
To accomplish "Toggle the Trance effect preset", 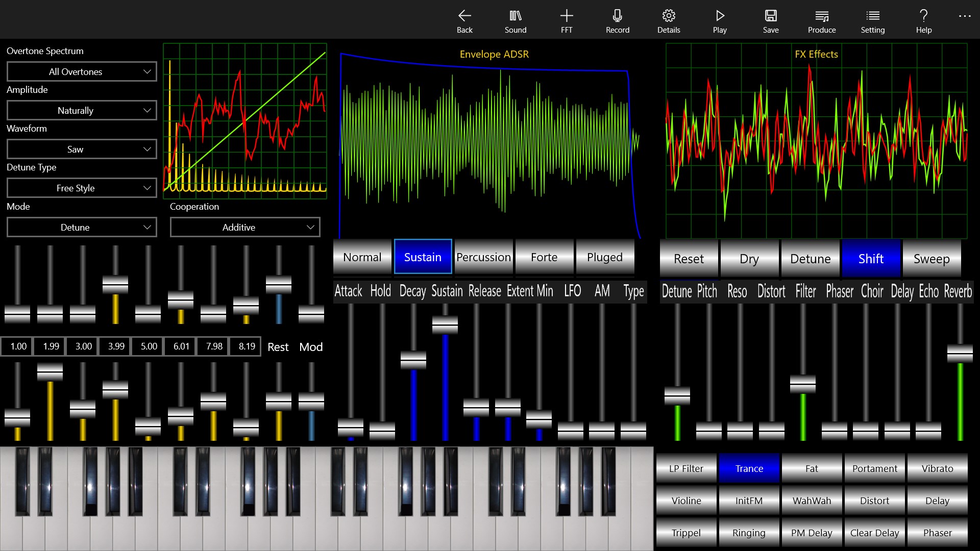I will pyautogui.click(x=749, y=468).
